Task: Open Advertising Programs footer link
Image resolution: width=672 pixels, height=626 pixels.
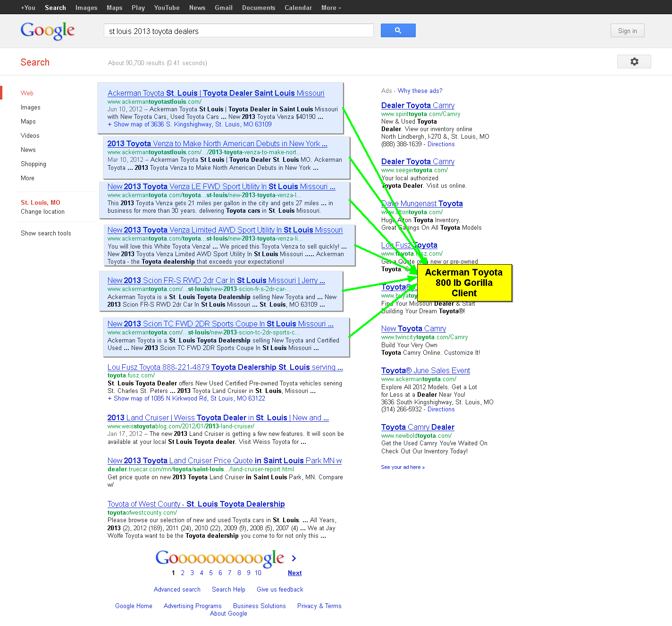Action: pyautogui.click(x=193, y=606)
